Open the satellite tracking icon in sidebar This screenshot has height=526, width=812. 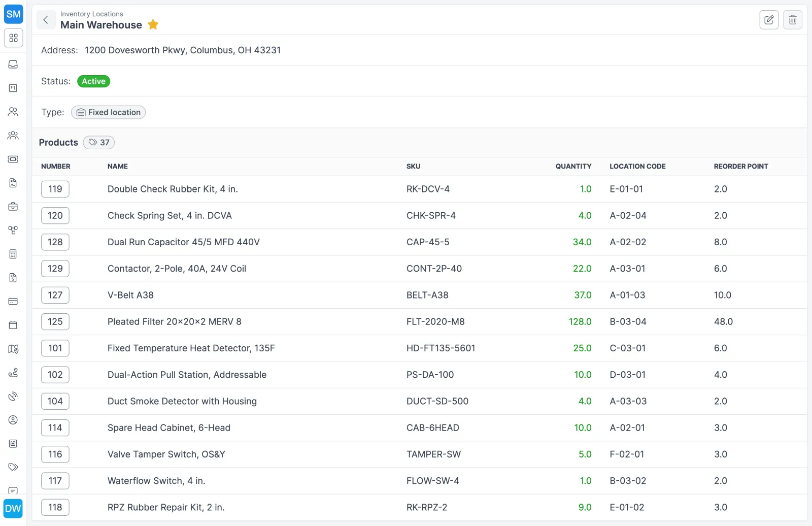click(x=13, y=396)
